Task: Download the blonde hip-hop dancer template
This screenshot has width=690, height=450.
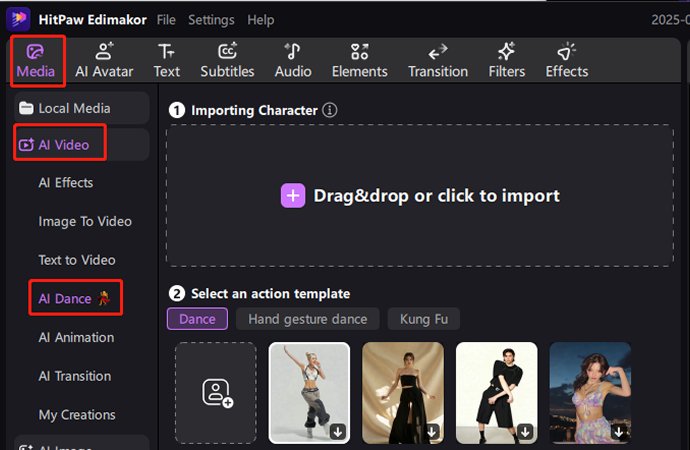Action: 338,432
